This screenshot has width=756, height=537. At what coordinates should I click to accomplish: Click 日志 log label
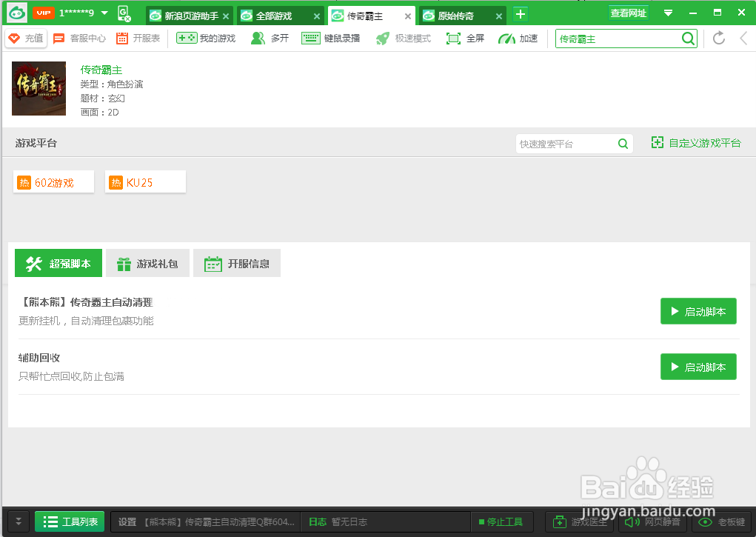pos(317,522)
